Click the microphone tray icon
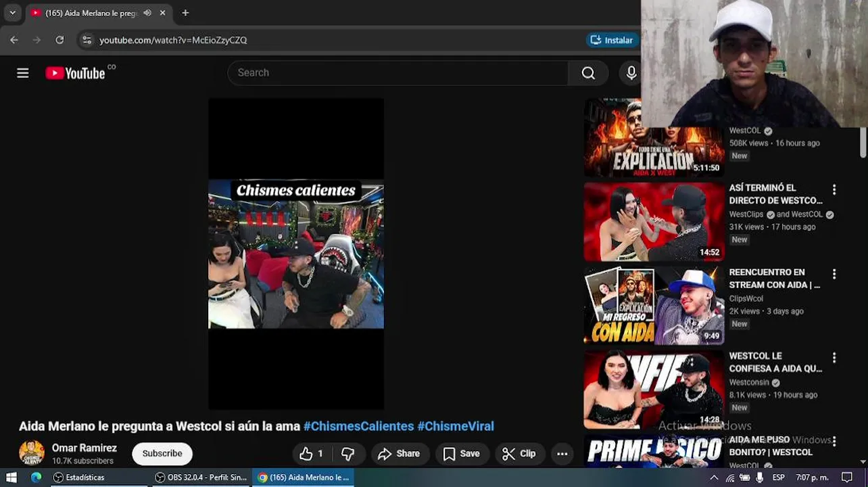Screen dimensions: 868x487 tap(760, 478)
